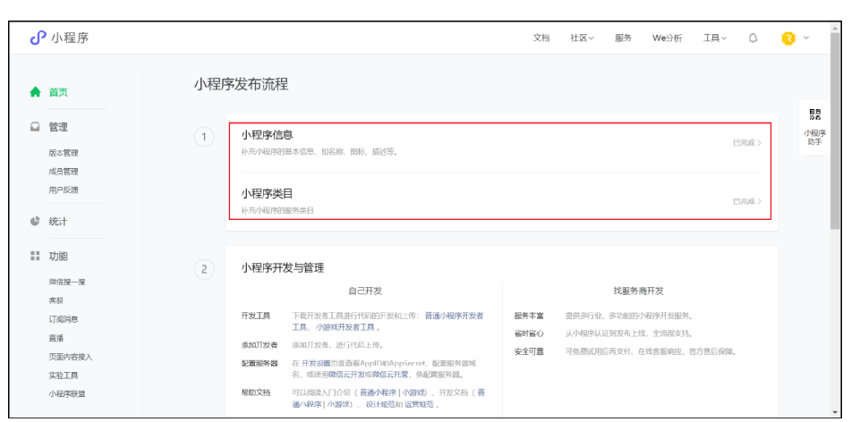Open 用户反馈 in the sidebar
The width and height of the screenshot is (868, 422).
point(64,190)
